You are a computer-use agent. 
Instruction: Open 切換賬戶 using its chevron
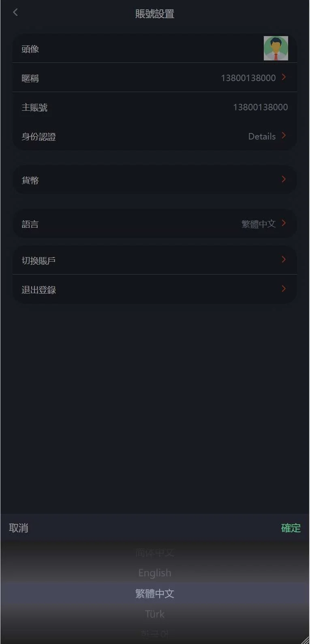tap(284, 260)
